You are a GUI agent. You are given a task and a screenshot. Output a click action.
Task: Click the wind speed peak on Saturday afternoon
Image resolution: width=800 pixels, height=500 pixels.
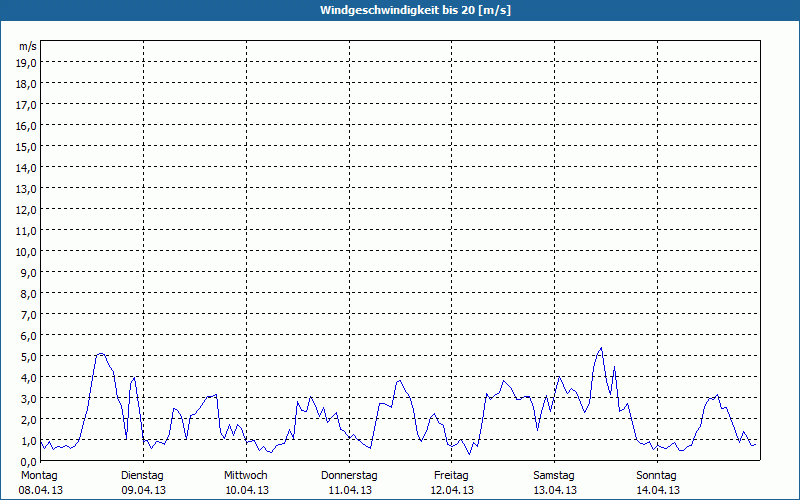click(x=601, y=348)
